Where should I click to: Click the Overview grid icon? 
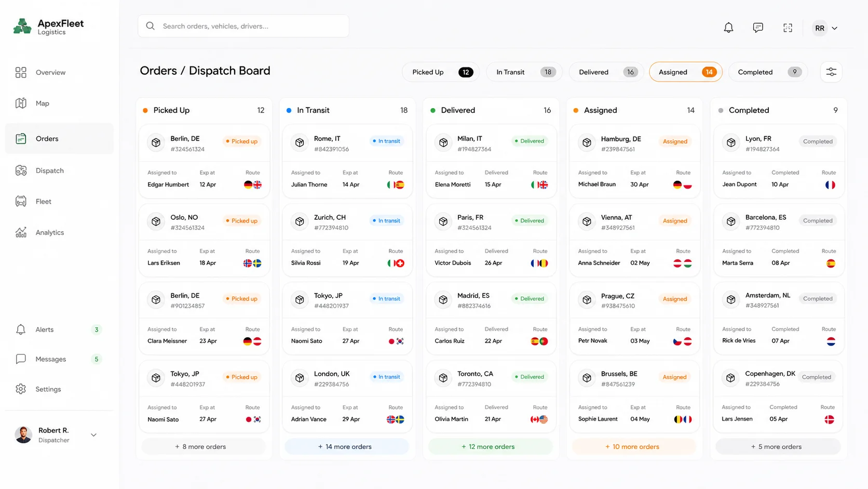[x=21, y=72]
